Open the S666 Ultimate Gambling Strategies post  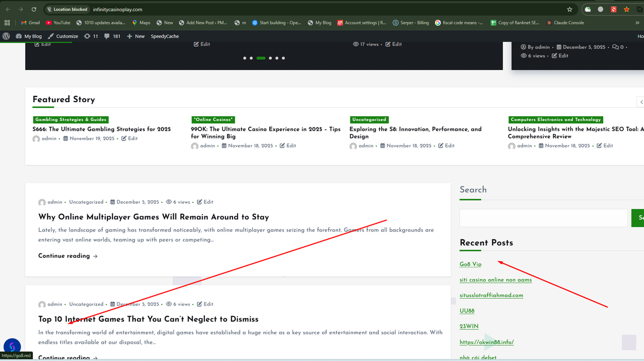tap(102, 129)
